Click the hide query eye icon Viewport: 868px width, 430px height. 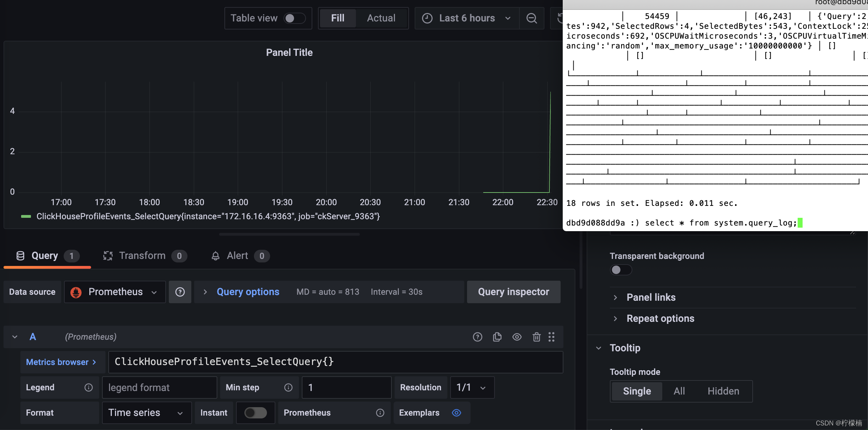click(x=517, y=337)
